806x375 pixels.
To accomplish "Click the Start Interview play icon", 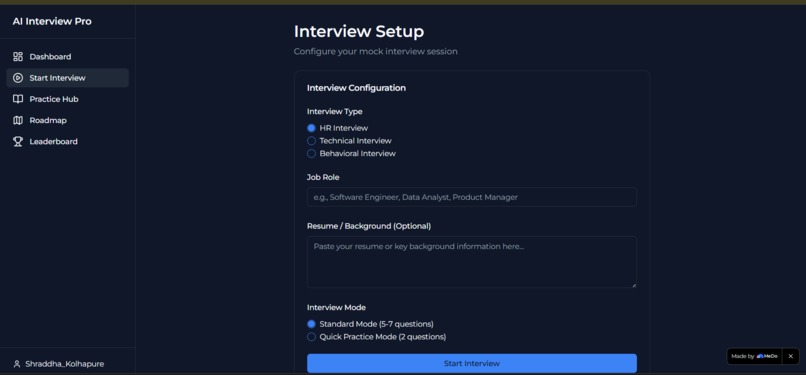I will 18,78.
